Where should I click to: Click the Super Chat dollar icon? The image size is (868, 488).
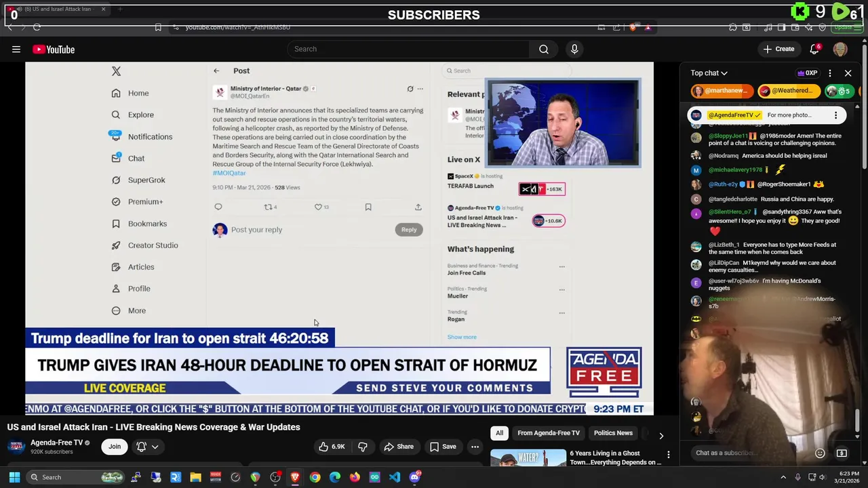pos(842,453)
